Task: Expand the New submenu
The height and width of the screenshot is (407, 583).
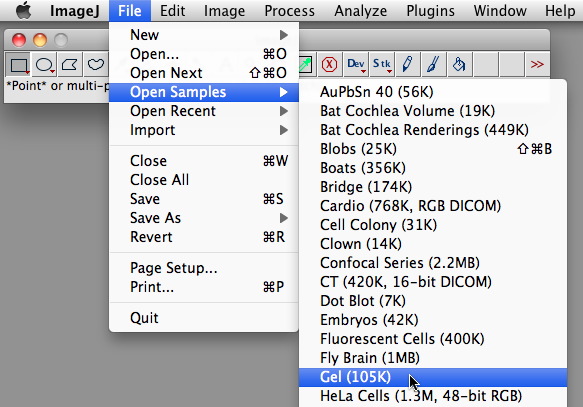Action: pos(204,35)
